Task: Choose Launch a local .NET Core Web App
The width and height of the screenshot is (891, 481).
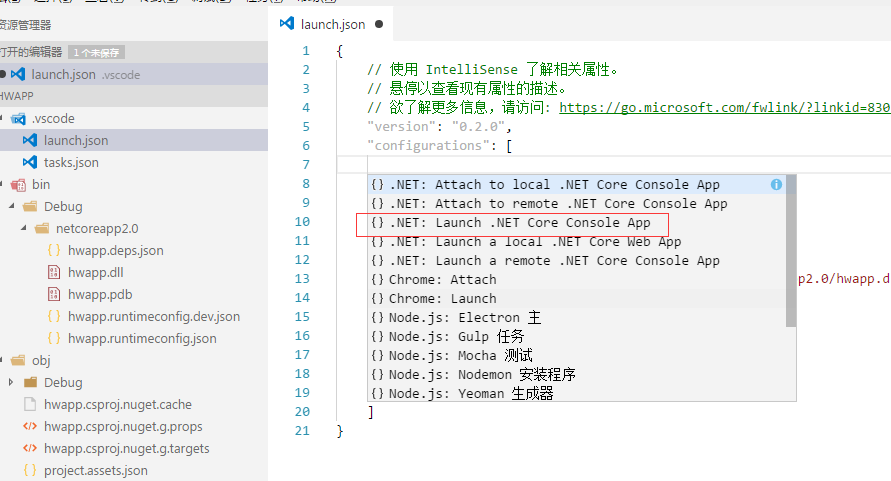Action: [x=577, y=242]
